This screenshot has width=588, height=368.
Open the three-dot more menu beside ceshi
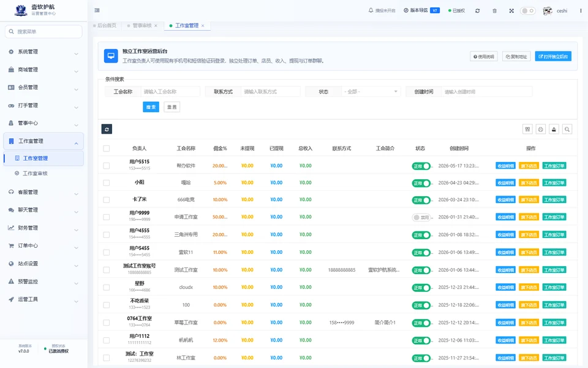pos(581,11)
